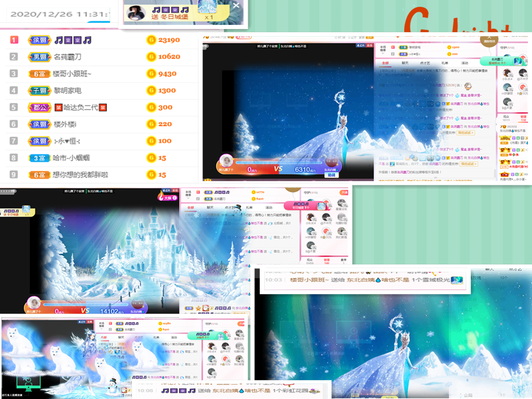This screenshot has width=532, height=399.
Task: Click the 助战 button on PK bar
Action: coord(331,175)
